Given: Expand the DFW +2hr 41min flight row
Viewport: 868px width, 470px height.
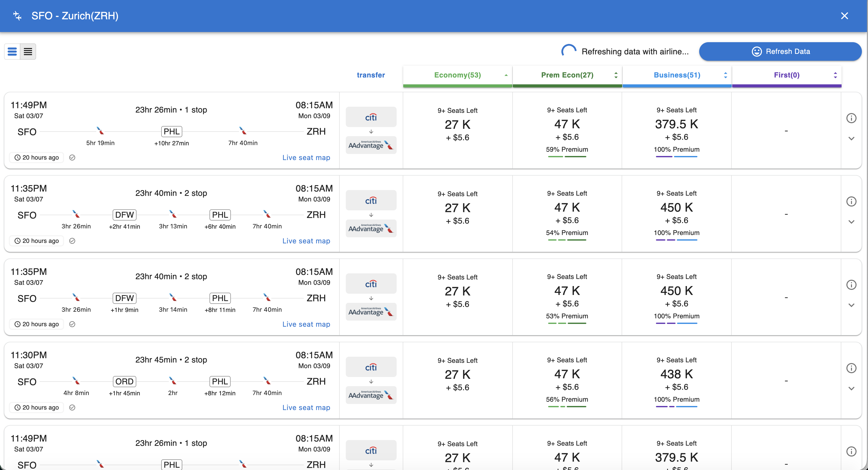Looking at the screenshot, I should (851, 222).
